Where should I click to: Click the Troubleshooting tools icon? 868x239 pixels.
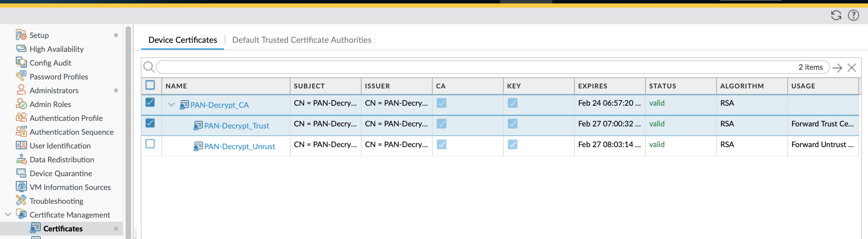point(21,201)
